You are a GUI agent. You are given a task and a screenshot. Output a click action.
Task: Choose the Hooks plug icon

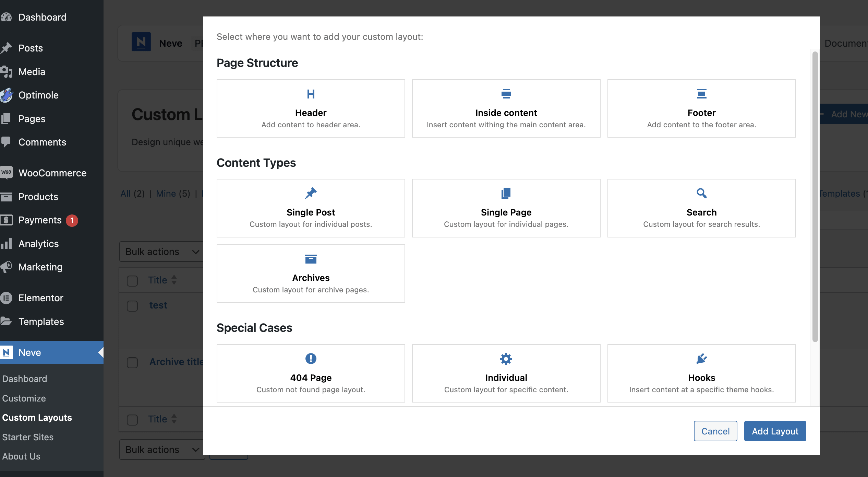[x=701, y=359]
